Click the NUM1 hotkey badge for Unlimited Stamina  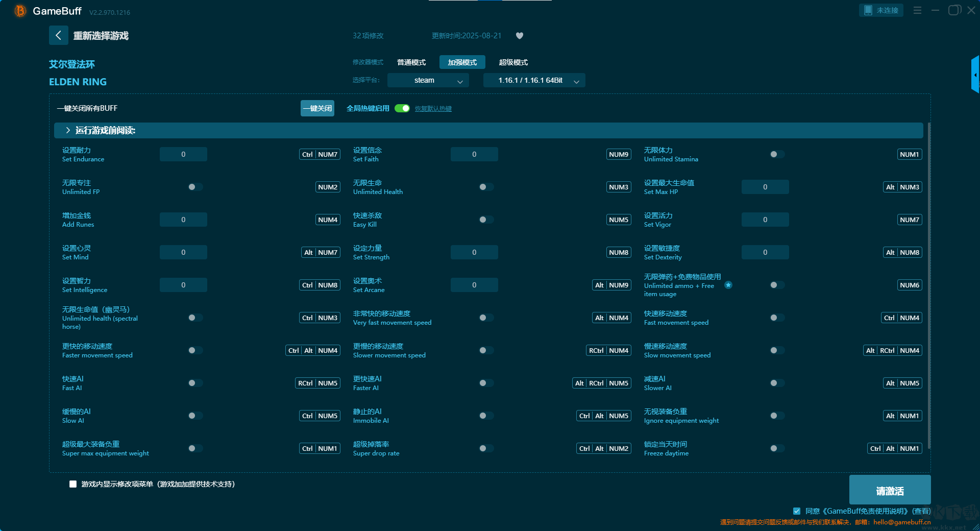click(x=909, y=154)
